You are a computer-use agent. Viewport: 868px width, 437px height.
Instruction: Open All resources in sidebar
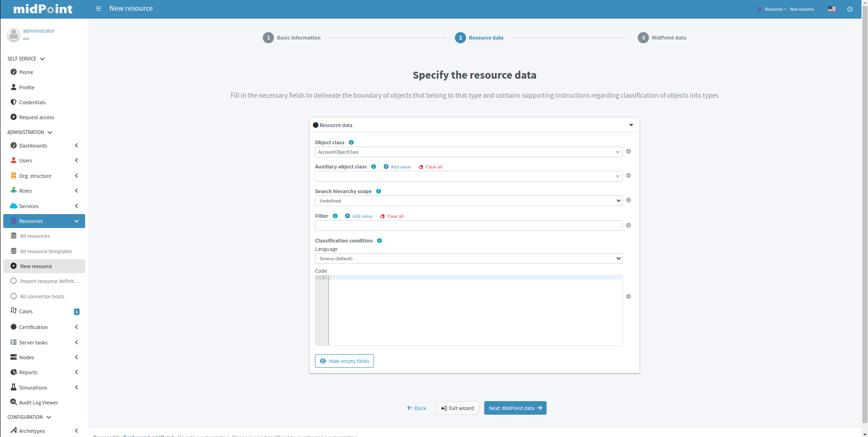[x=35, y=236]
